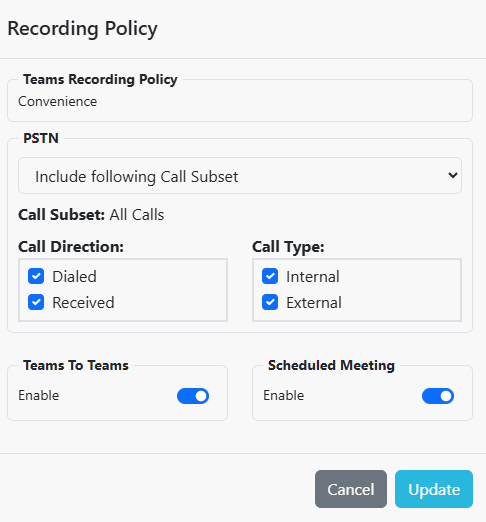This screenshot has width=486, height=522.
Task: Open the Include following Call Subset dropdown
Action: (240, 176)
